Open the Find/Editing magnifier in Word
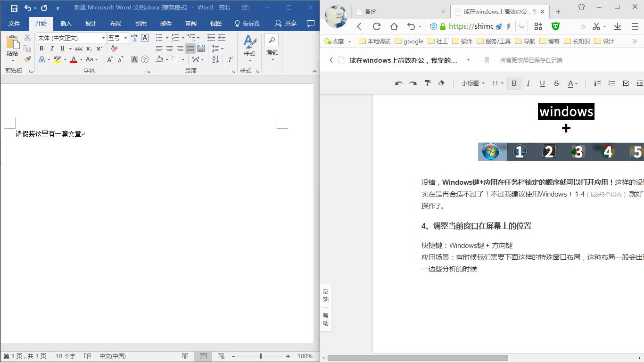 [x=272, y=41]
